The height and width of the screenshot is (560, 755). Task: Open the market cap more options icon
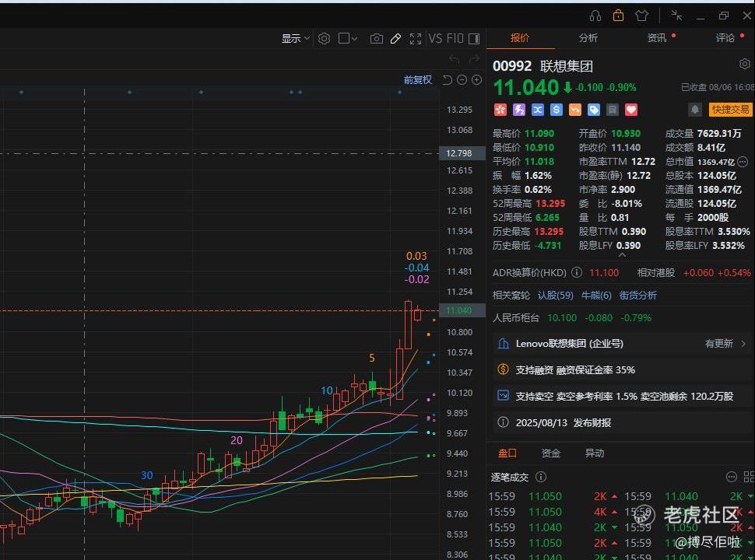(743, 162)
